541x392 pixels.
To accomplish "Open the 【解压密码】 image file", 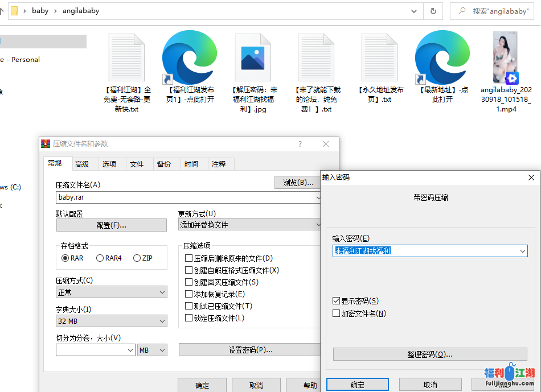I will click(253, 57).
